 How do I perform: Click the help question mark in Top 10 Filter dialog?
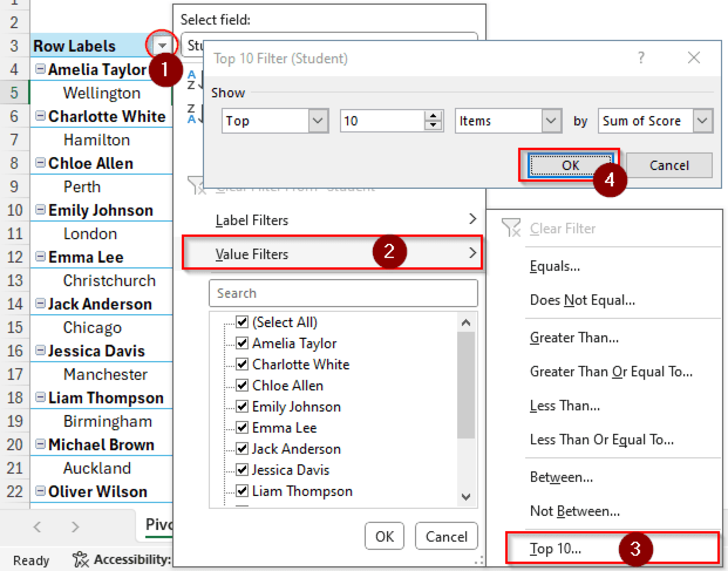coord(641,58)
